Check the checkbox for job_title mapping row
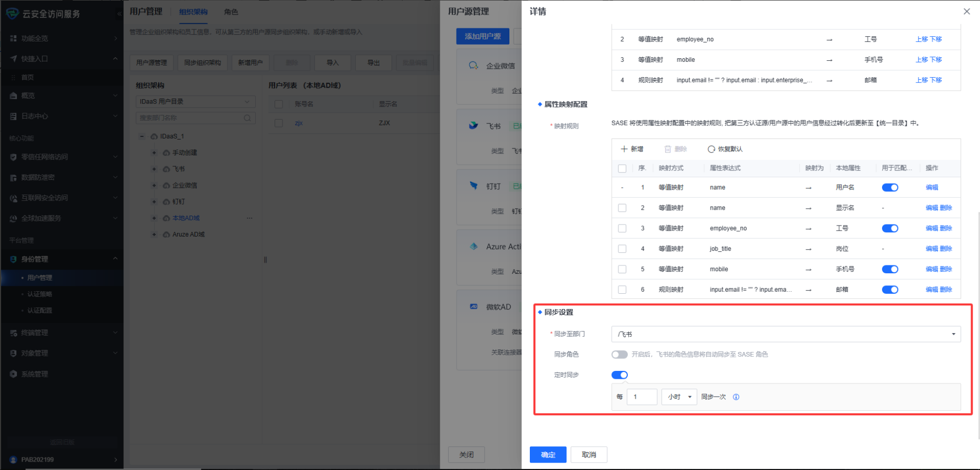980x470 pixels. (x=622, y=249)
